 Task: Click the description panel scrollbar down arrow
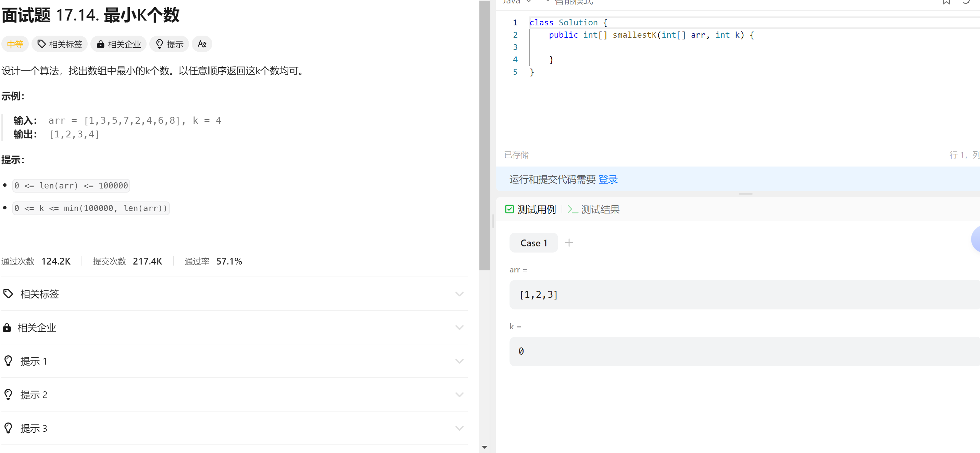click(484, 447)
